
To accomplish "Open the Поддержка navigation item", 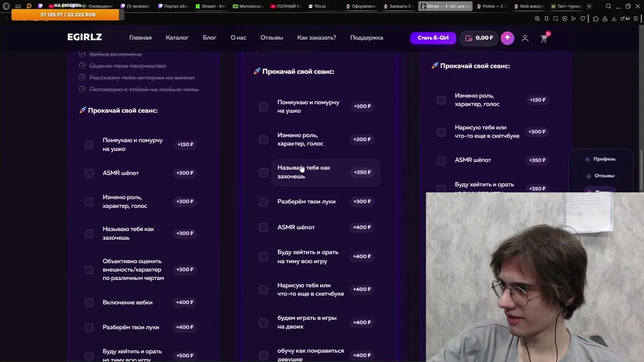I will [x=367, y=38].
